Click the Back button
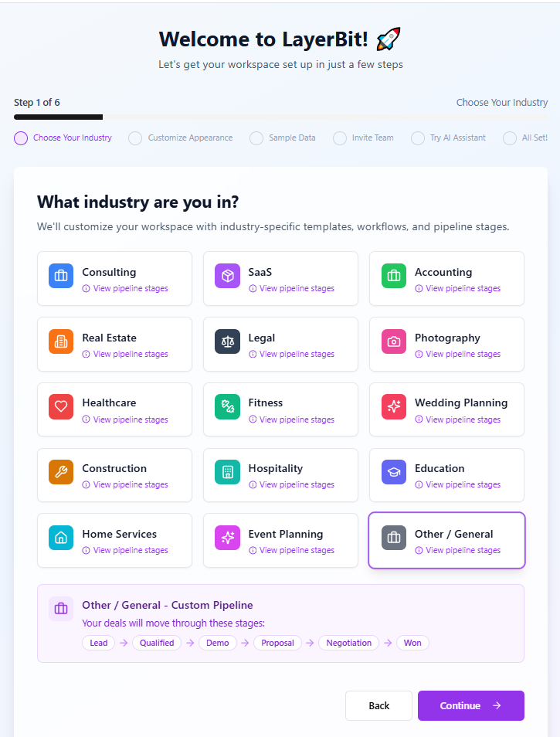 pos(378,705)
